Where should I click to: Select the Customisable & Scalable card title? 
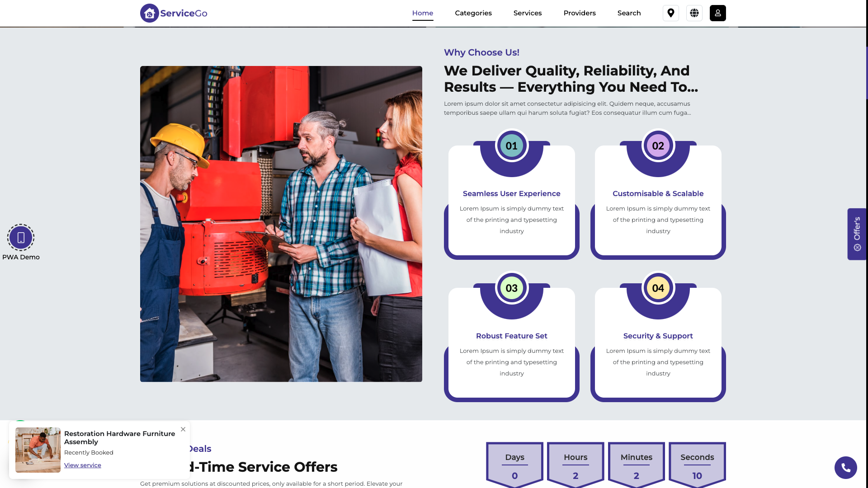coord(658,193)
